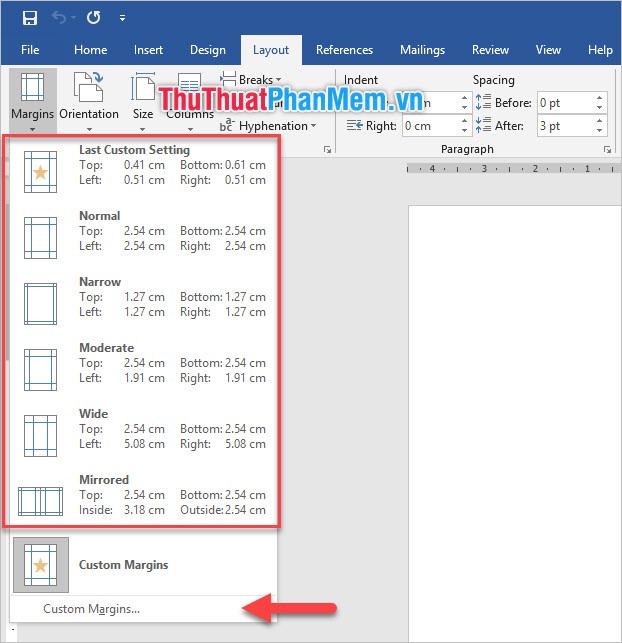
Task: Expand the Columns dropdown arrow
Action: 190,129
